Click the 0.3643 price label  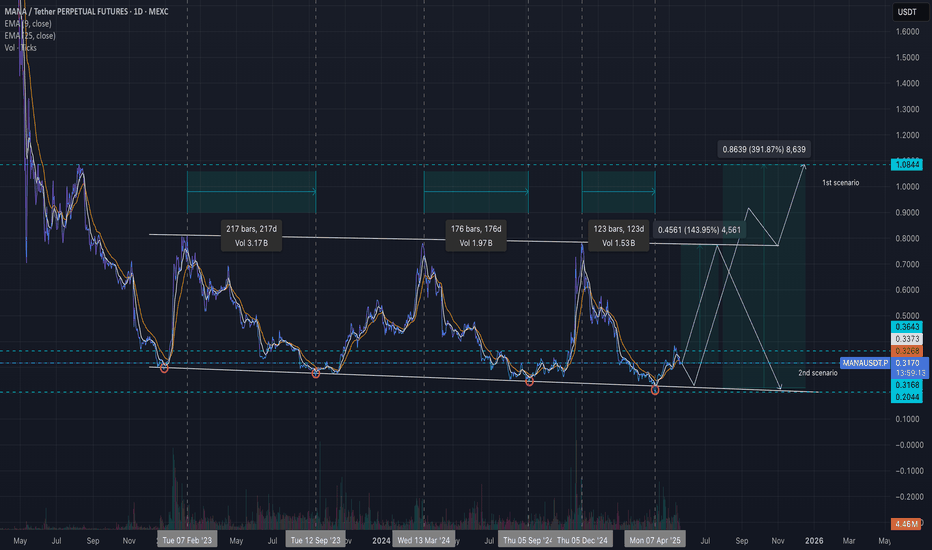tap(906, 326)
